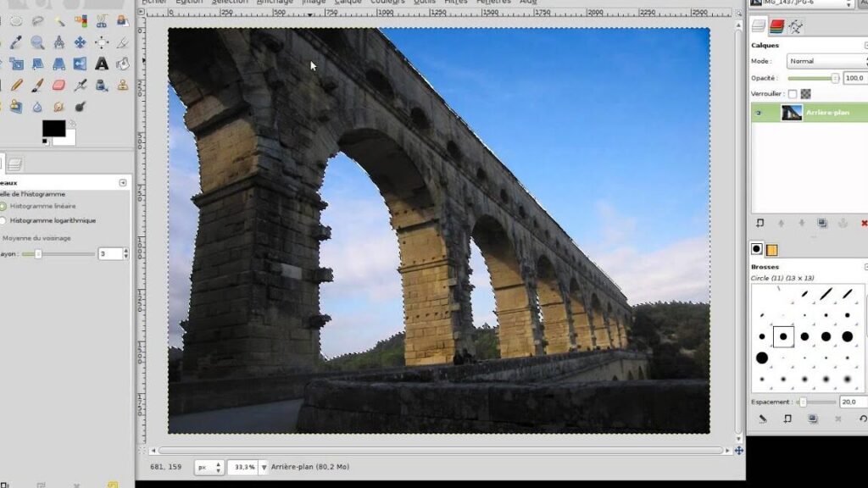Image resolution: width=868 pixels, height=488 pixels.
Task: Select the Alignment tool
Action: coord(102,42)
